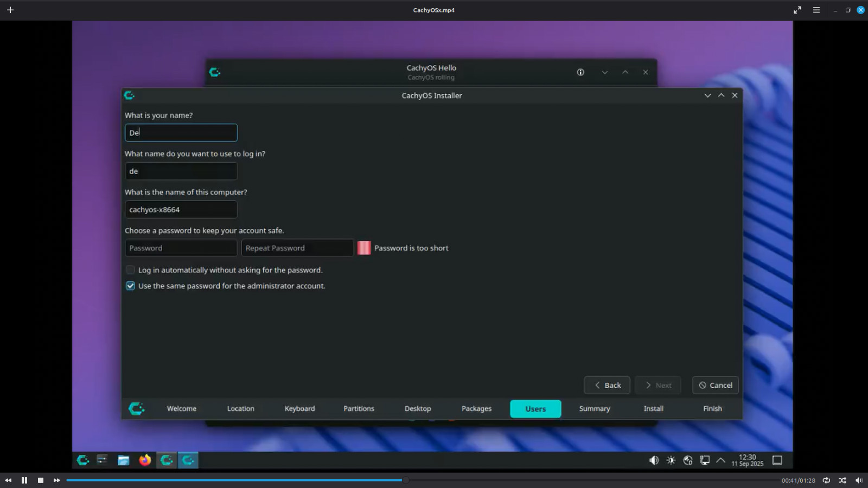Maximize the CachyOS Hello window

point(625,72)
